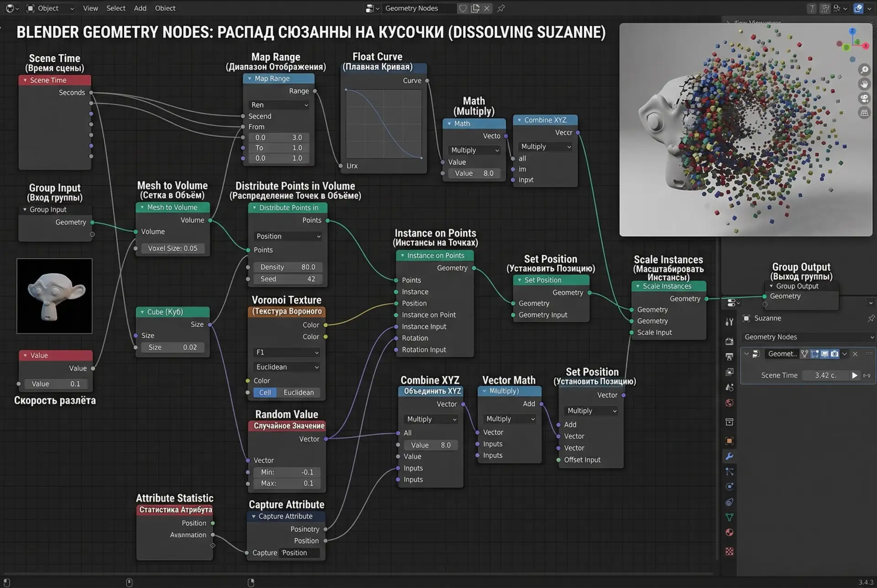Open the Texture properties checker tab

[x=729, y=551]
